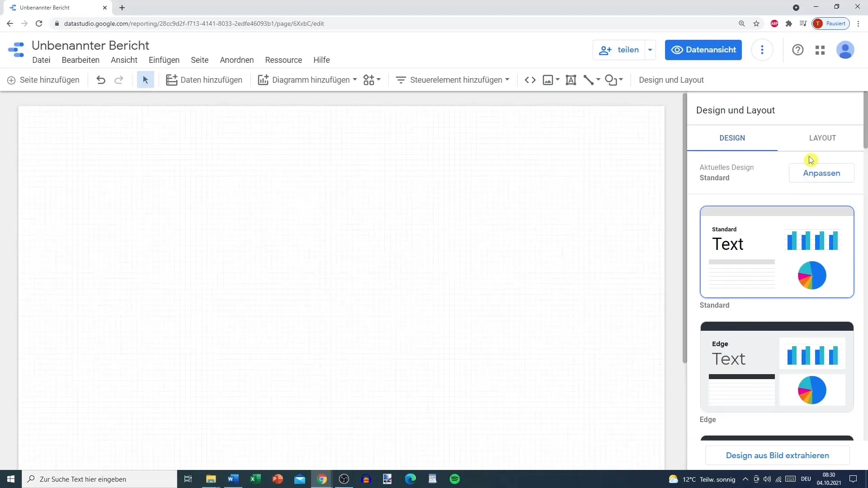Activate the selection mode arrow tool

pyautogui.click(x=146, y=80)
